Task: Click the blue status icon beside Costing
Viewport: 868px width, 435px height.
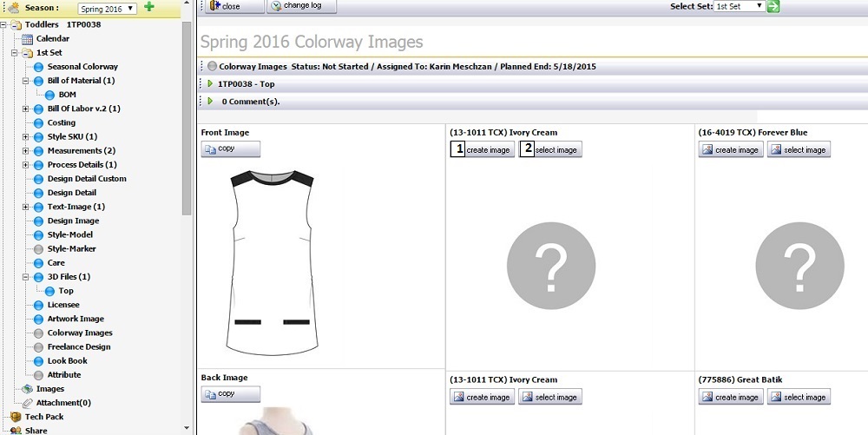Action: pos(38,123)
